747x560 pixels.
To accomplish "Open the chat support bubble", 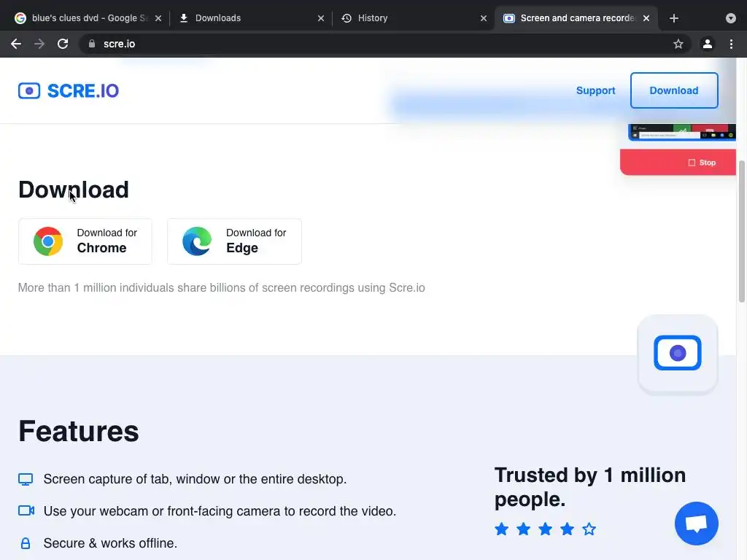I will (x=697, y=524).
